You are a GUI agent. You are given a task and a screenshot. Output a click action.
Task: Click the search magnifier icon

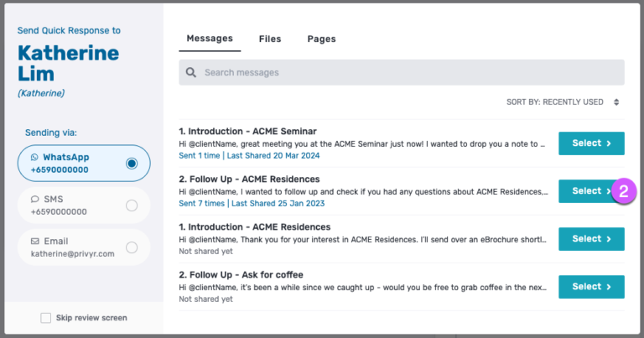(190, 73)
